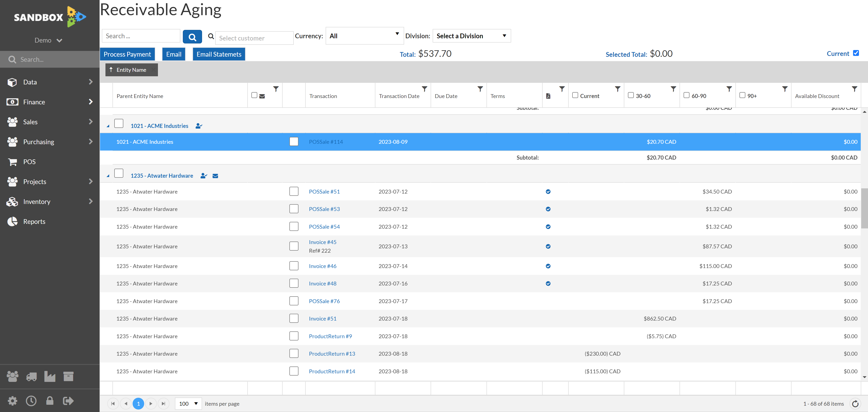Open filter on 90+ column
Screen dimensions: 868x412
pos(785,89)
